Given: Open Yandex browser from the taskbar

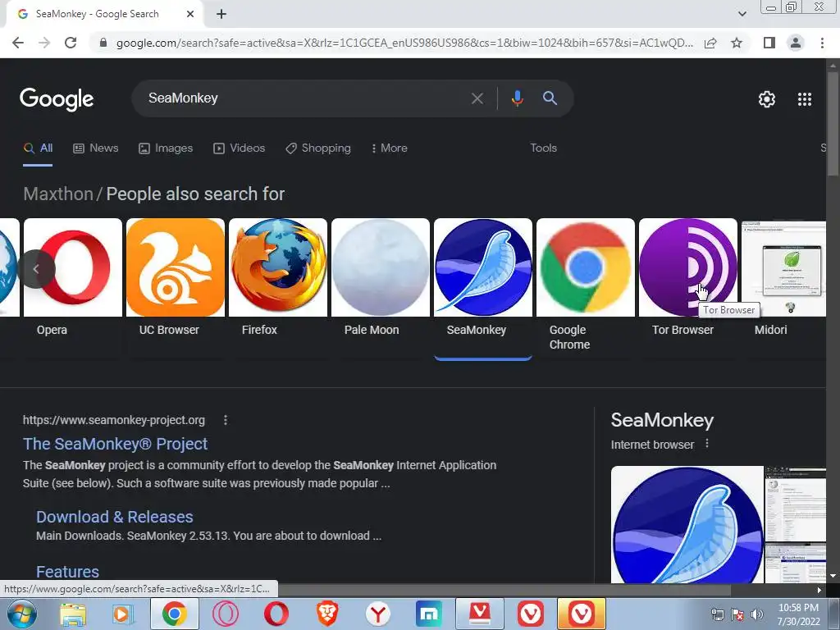Looking at the screenshot, I should pyautogui.click(x=377, y=614).
